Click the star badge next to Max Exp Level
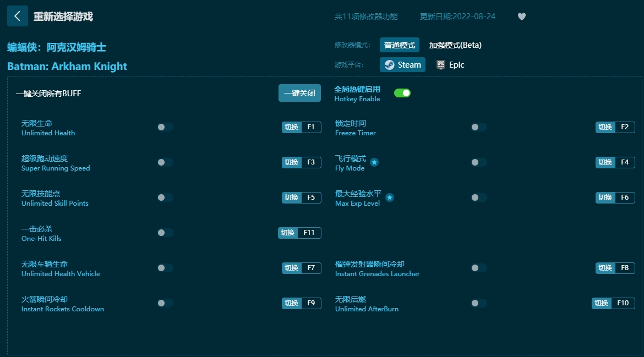This screenshot has width=644, height=357. [x=390, y=198]
